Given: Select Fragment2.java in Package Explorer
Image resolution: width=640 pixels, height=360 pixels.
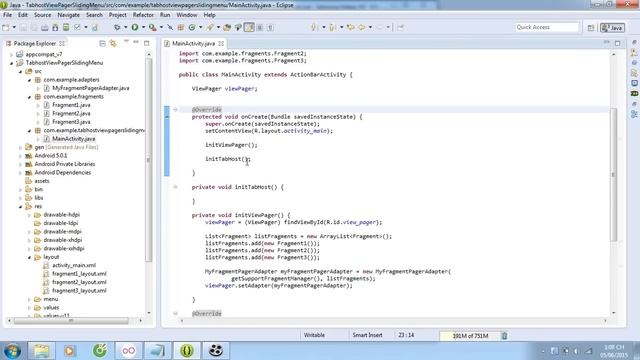Looking at the screenshot, I should point(71,113).
